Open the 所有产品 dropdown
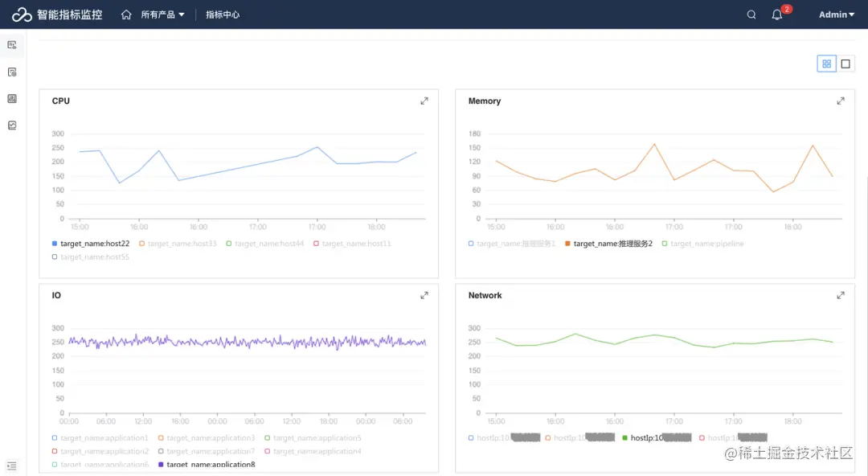This screenshot has height=476, width=868. 162,15
